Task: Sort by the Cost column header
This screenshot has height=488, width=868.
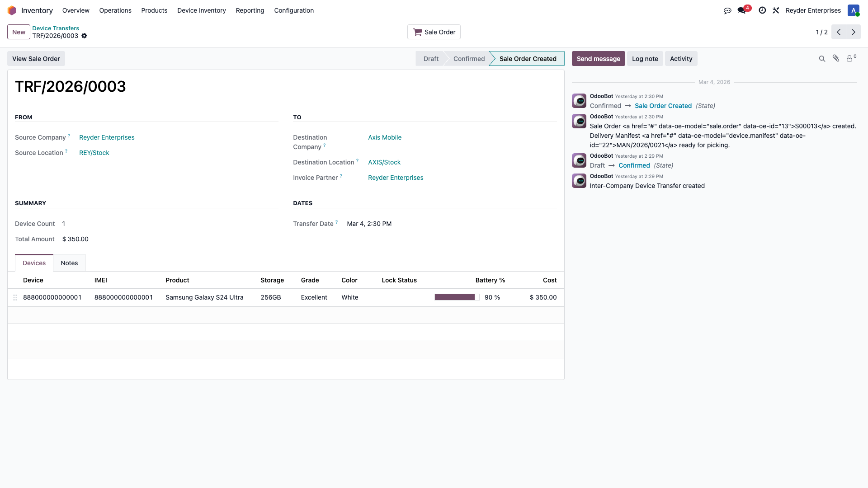Action: pyautogui.click(x=550, y=280)
